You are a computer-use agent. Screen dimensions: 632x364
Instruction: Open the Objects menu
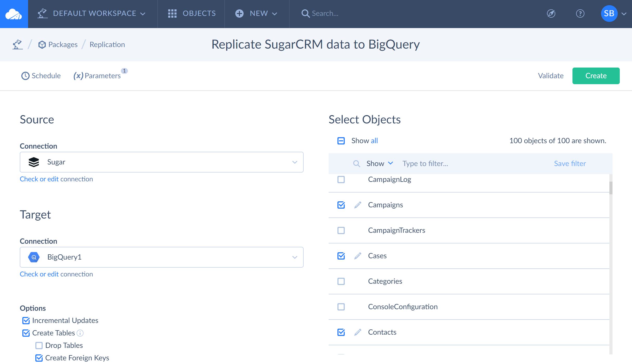(x=192, y=14)
